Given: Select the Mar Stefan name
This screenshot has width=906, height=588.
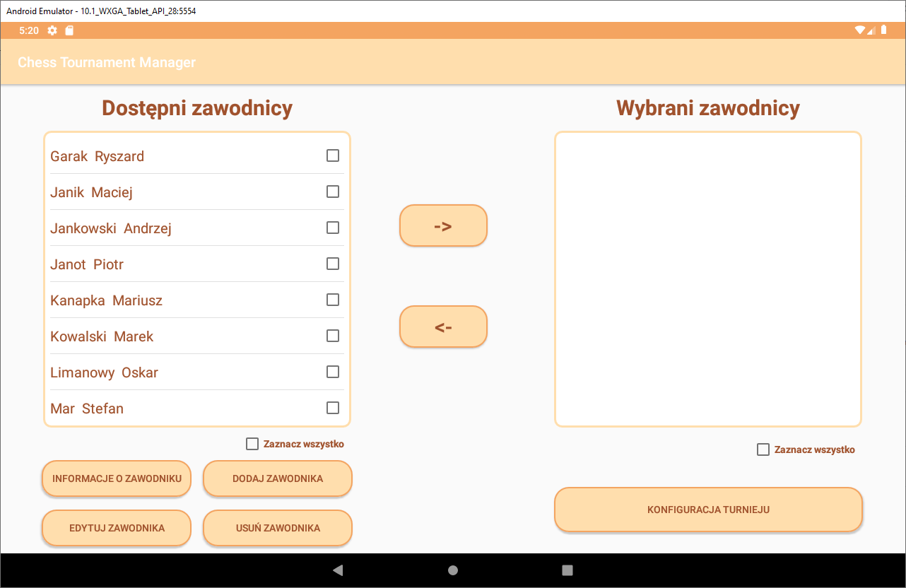Looking at the screenshot, I should (x=87, y=408).
